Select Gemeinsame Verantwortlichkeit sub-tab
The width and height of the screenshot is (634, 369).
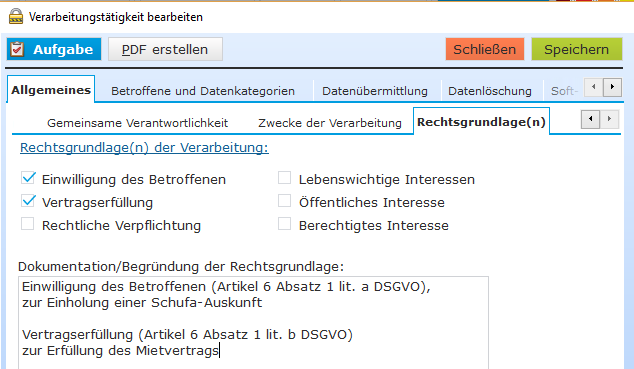click(x=137, y=123)
